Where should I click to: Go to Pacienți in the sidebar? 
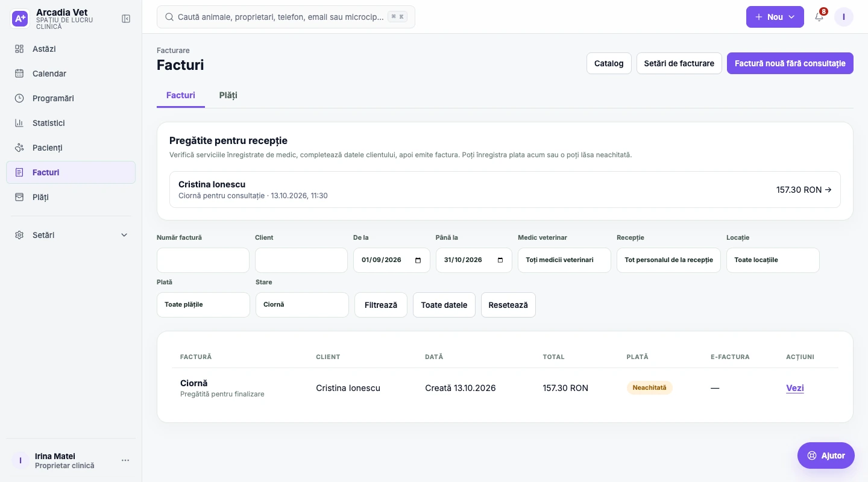pyautogui.click(x=71, y=148)
